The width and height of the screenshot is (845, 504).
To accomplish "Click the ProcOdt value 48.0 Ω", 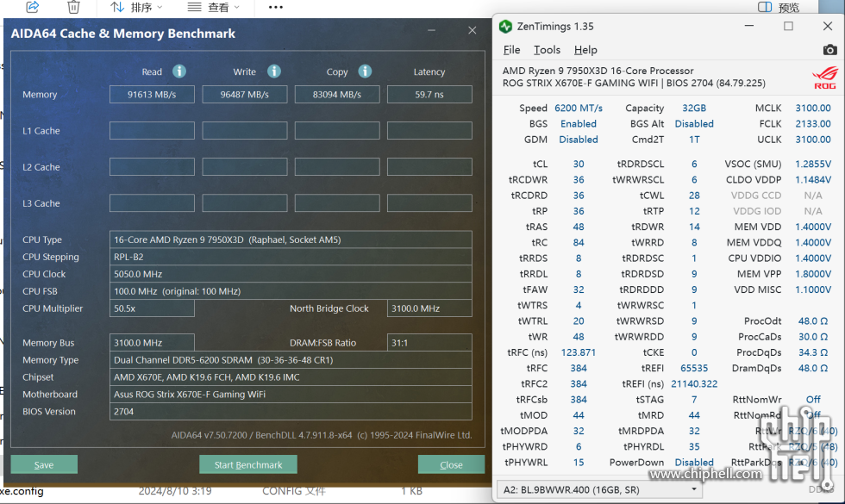I will coord(813,321).
